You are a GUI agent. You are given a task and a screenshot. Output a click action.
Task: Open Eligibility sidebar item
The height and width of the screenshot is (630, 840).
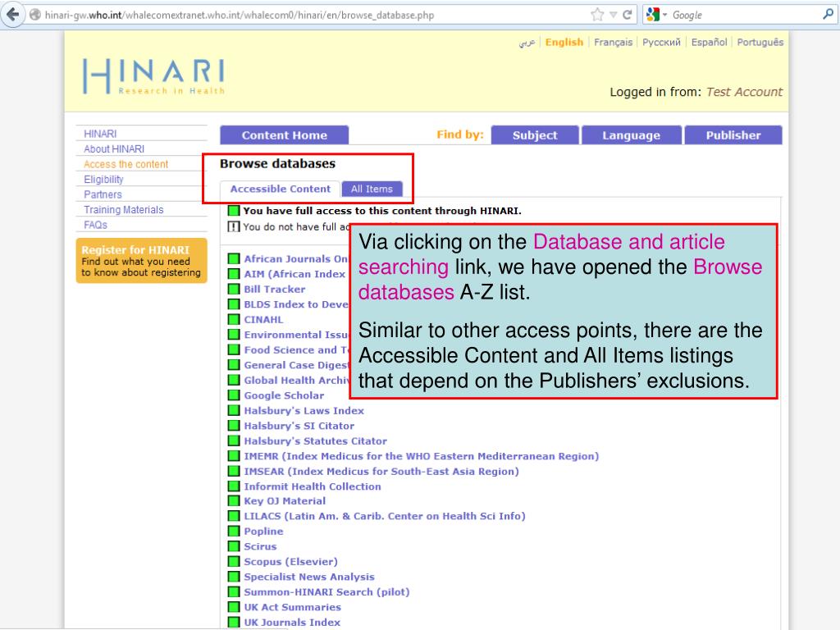[x=103, y=180]
